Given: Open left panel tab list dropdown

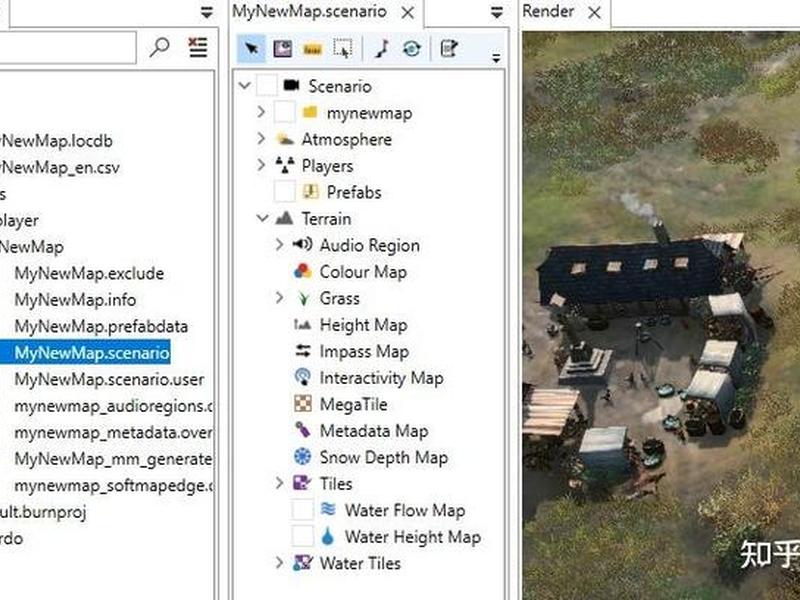Looking at the screenshot, I should [x=206, y=12].
